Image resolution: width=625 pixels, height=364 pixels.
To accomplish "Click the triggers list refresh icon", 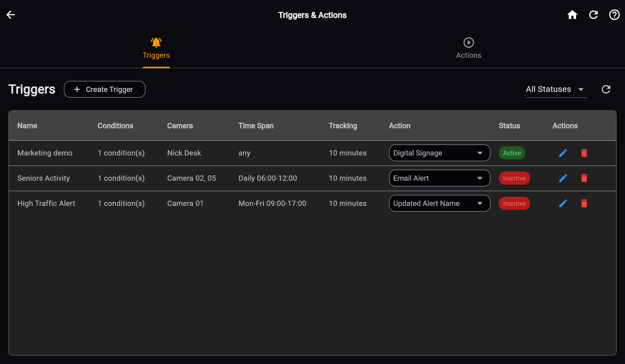I will pyautogui.click(x=606, y=89).
